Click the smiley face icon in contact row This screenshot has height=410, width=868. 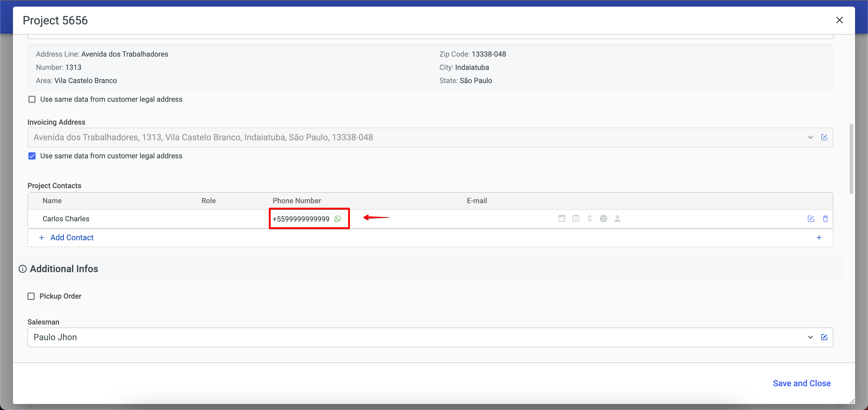click(603, 219)
